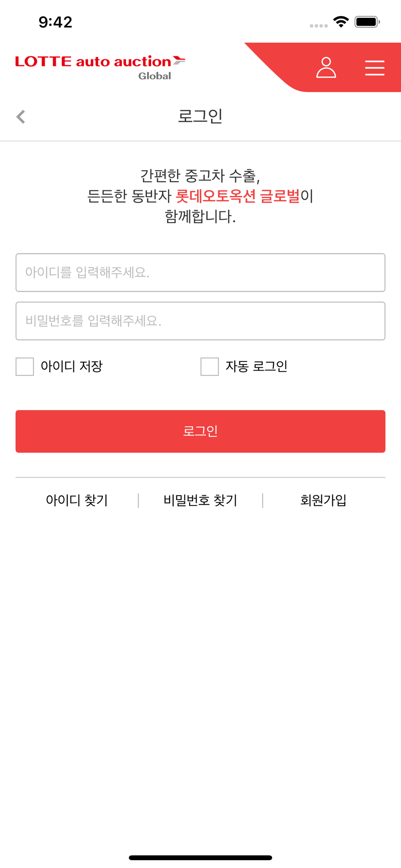Image resolution: width=401 pixels, height=868 pixels.
Task: Tap the red 로그인 button
Action: pos(200,431)
